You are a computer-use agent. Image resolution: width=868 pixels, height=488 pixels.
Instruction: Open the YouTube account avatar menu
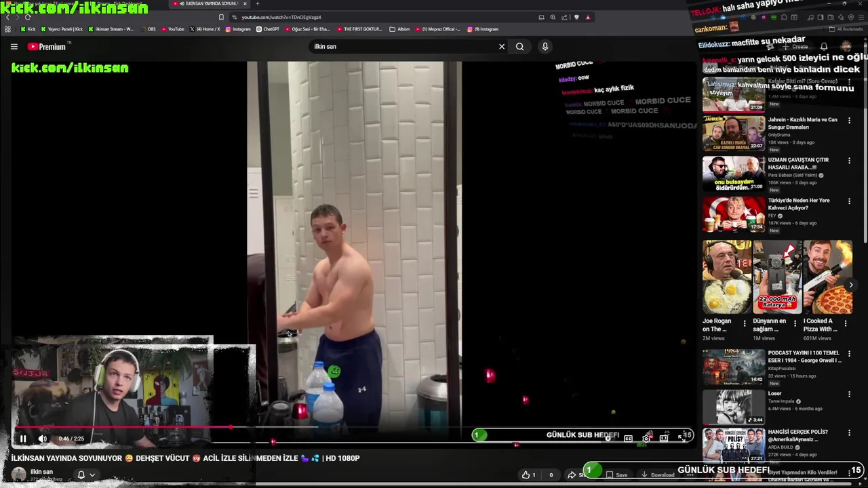(x=846, y=47)
